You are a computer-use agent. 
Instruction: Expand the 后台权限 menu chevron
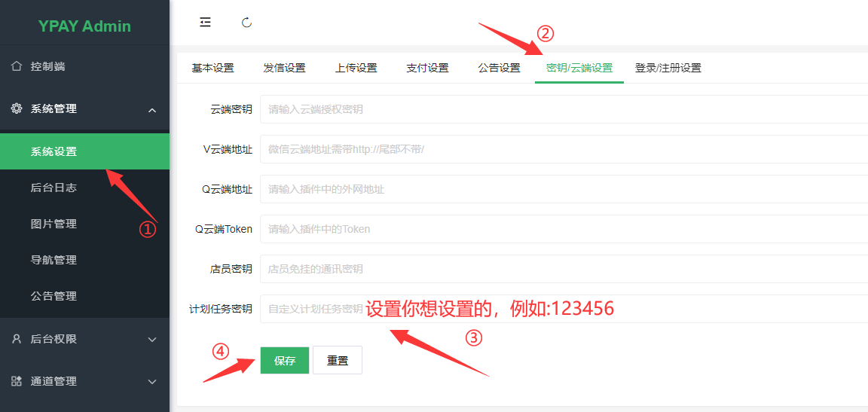[152, 340]
